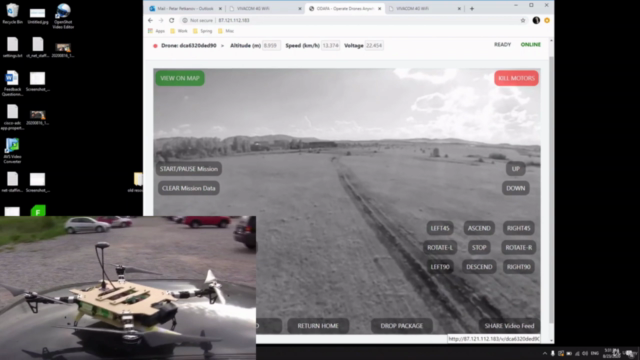The width and height of the screenshot is (640, 360).
Task: Click the ROTATE-L button
Action: click(440, 247)
